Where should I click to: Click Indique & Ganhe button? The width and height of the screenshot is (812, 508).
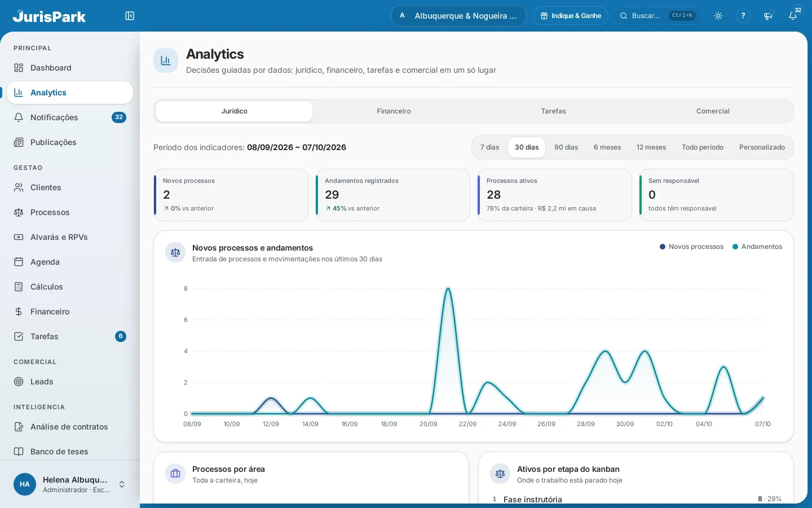pos(571,16)
